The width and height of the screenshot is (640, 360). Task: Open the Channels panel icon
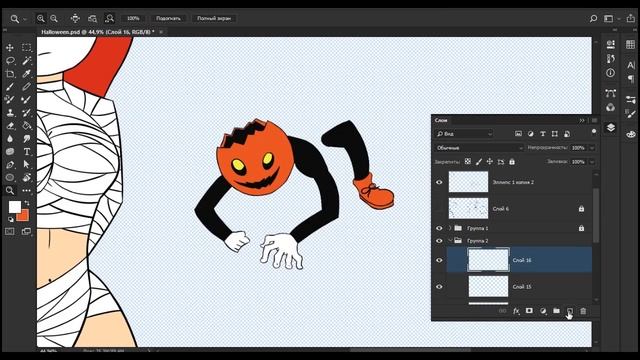(611, 107)
